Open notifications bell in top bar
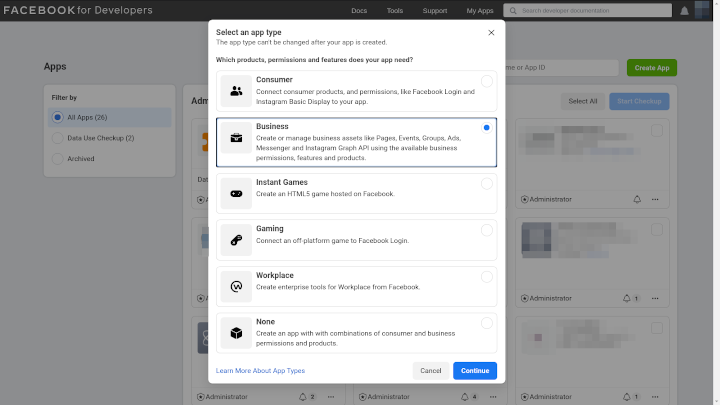The height and width of the screenshot is (405, 720). [x=684, y=11]
